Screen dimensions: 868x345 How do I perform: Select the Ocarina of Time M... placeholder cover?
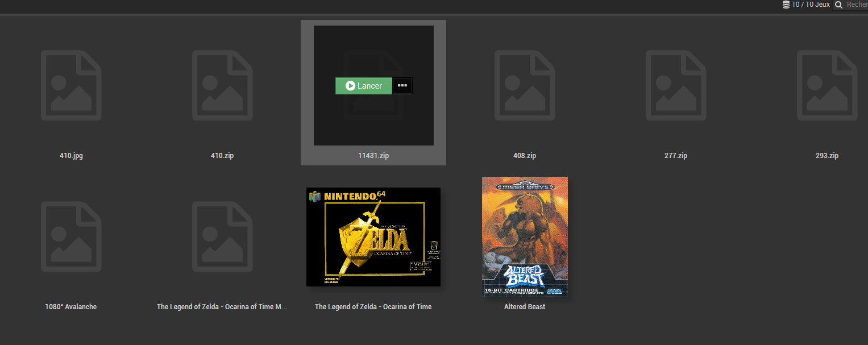(222, 236)
